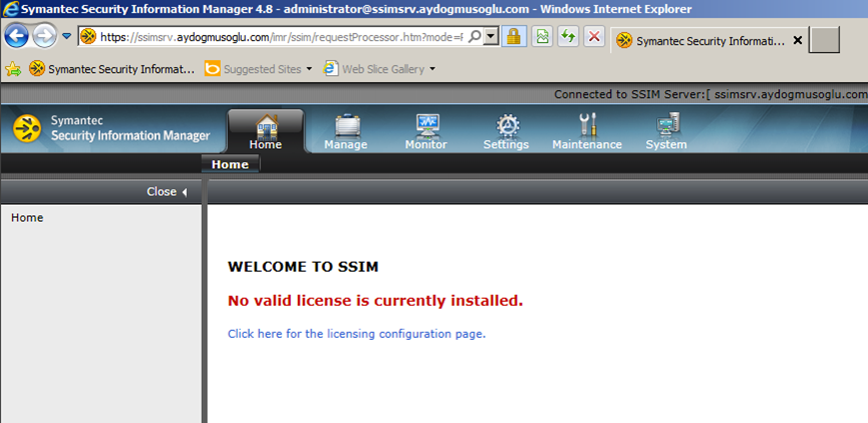Open the Settings gear icon
Screen dimensions: 868x423
(x=507, y=126)
